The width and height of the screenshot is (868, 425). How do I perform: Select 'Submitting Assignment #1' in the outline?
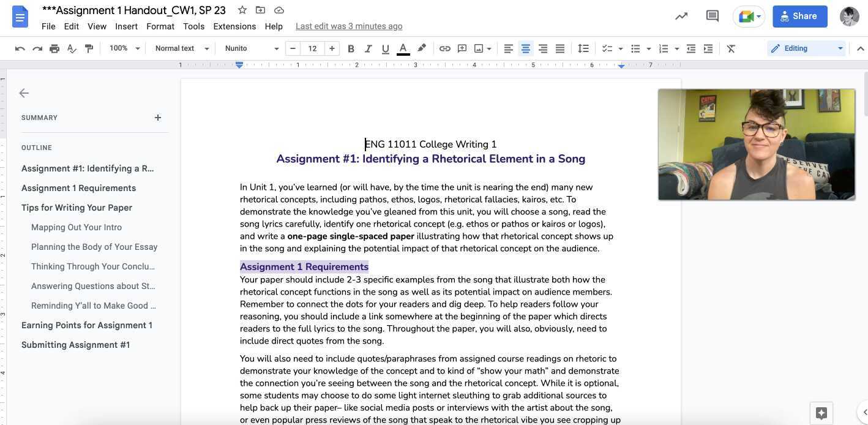(x=75, y=345)
